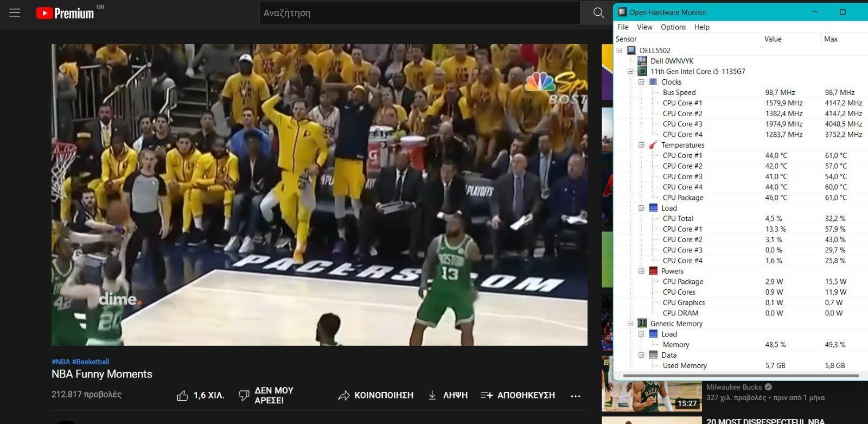Image resolution: width=868 pixels, height=424 pixels.
Task: Select the Bus Speed sensor row
Action: point(741,92)
